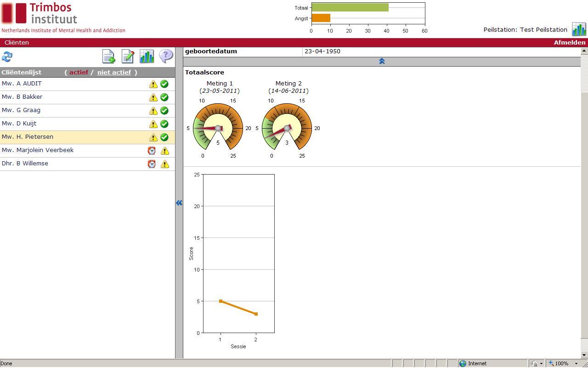Open the bar chart statistics icon in sidebar toolbar
The image size is (588, 368).
coord(147,57)
